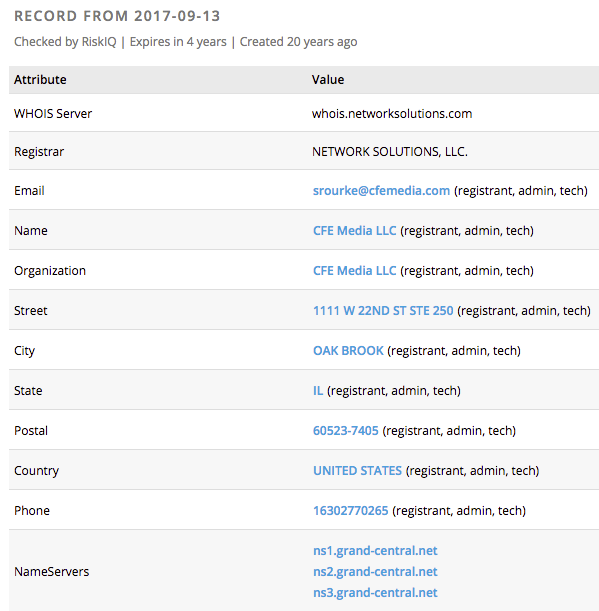Click CFE Media LLC in Organization row
This screenshot has width=599, height=611.
(354, 270)
